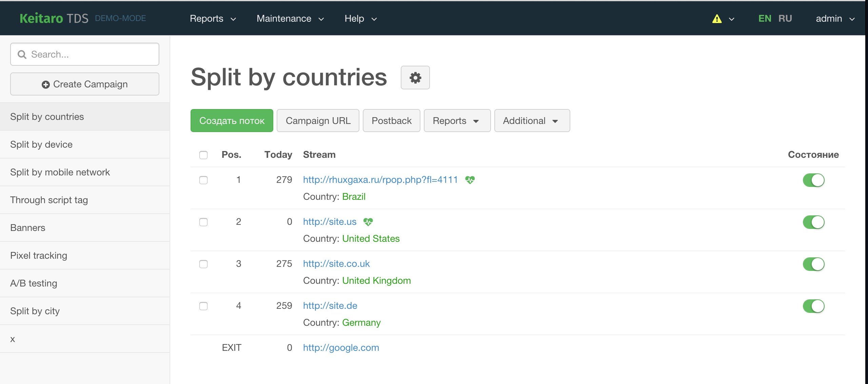The height and width of the screenshot is (384, 868).
Task: Click the Pos. column header
Action: point(231,155)
